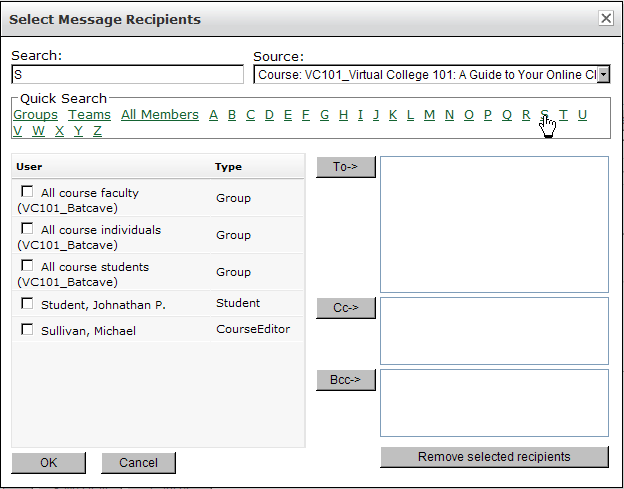Click into the Search text field
The image size is (624, 489).
coord(127,75)
